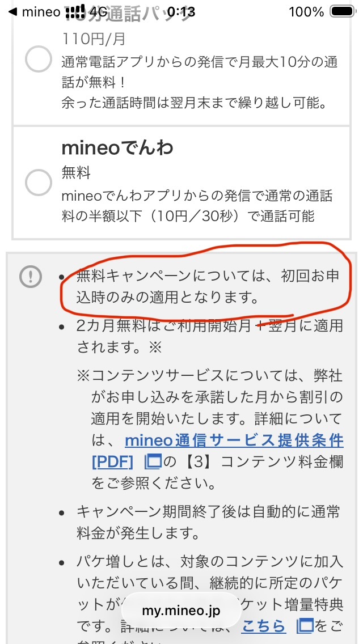
Task: Tap the 無料 price label under mineoでんわ
Action: click(x=76, y=172)
